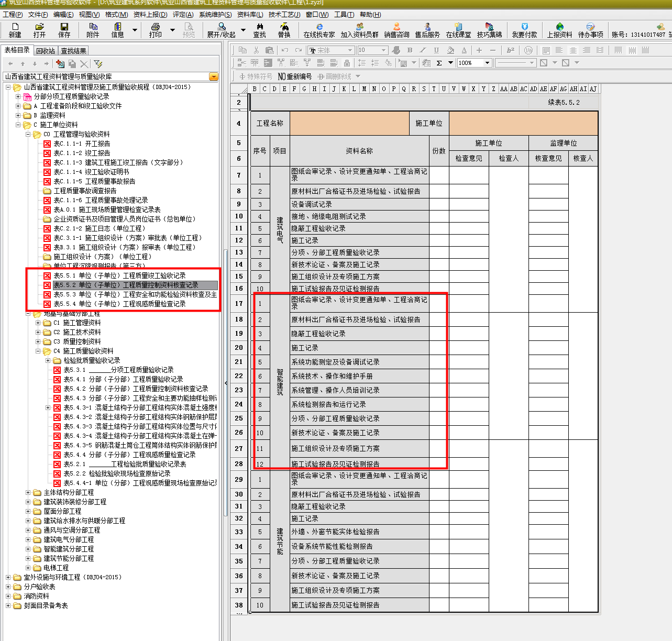Click the cut scissors icon

[256, 50]
